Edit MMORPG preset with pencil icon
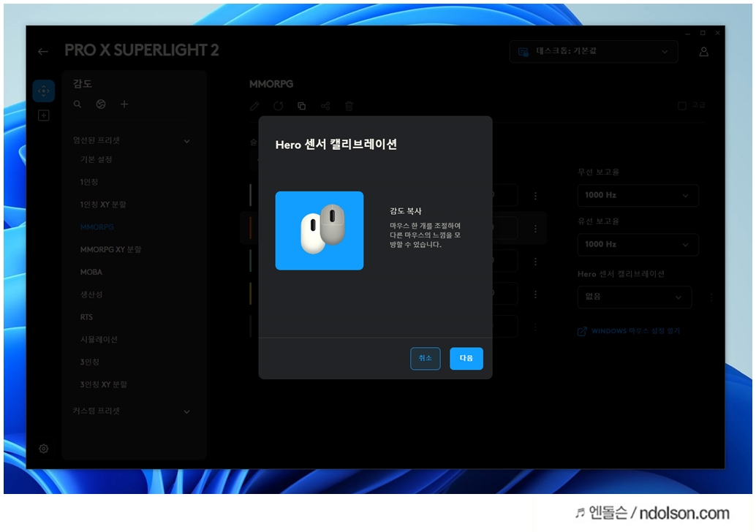 click(x=254, y=106)
